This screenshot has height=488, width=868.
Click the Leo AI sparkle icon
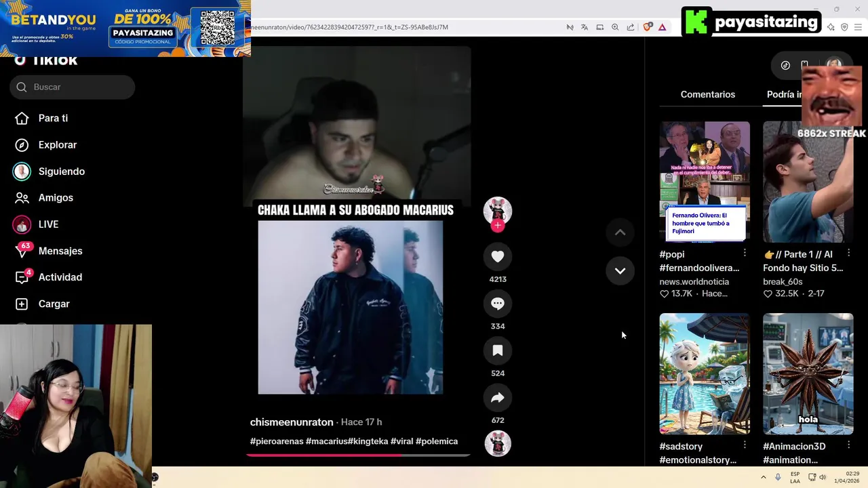[831, 27]
